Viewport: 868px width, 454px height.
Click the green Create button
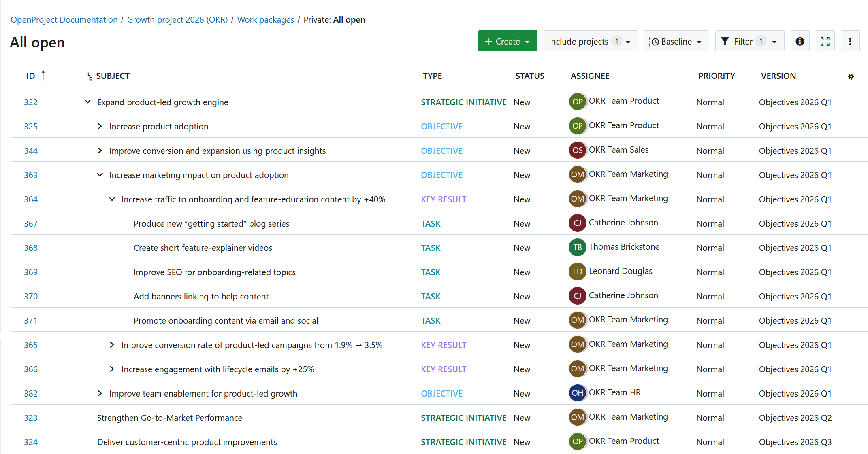coord(507,41)
